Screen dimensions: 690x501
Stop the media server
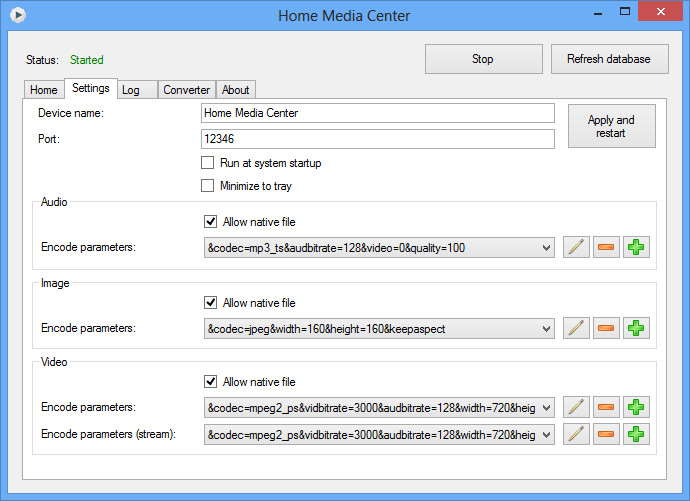(x=484, y=59)
